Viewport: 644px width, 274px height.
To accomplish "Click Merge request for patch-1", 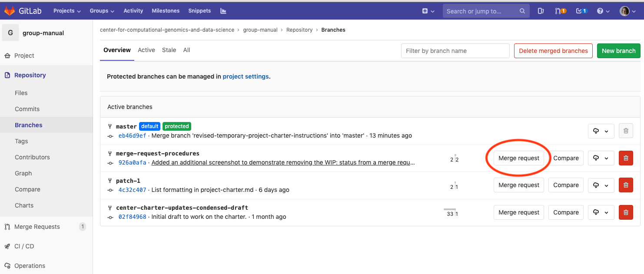I will (x=519, y=185).
